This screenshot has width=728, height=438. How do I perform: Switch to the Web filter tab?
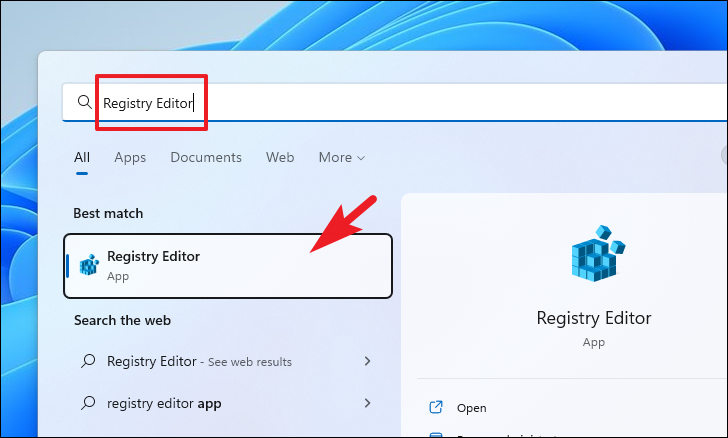280,157
